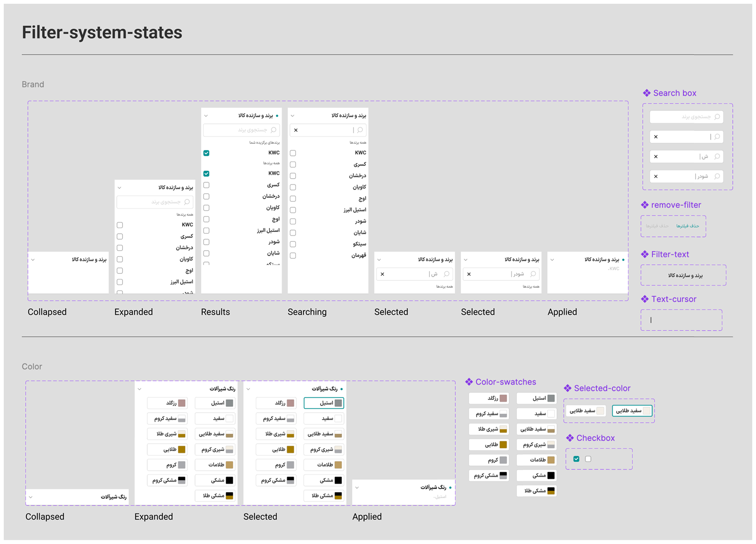Click the magnifier icon in the Searching panel's search field
The image size is (756, 544).
click(360, 130)
